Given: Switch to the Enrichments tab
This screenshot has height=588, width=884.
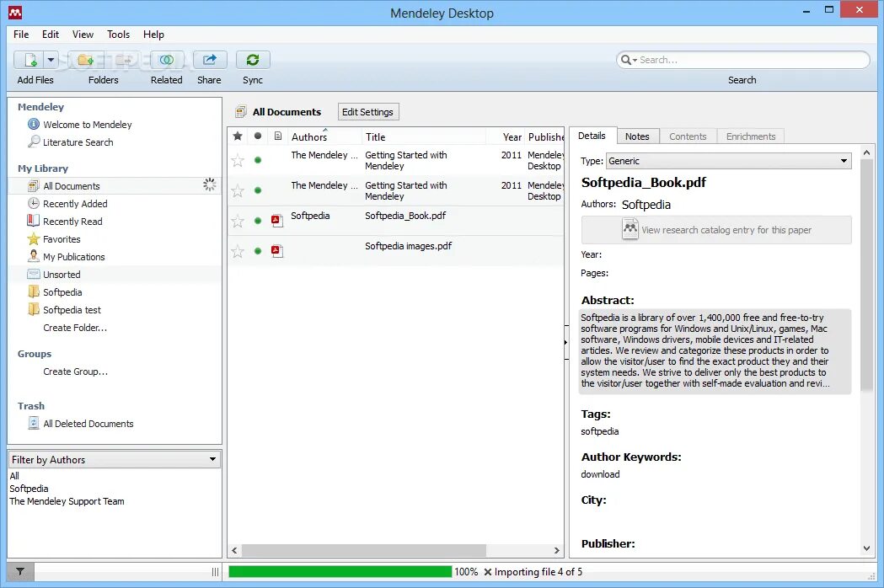Looking at the screenshot, I should (751, 136).
